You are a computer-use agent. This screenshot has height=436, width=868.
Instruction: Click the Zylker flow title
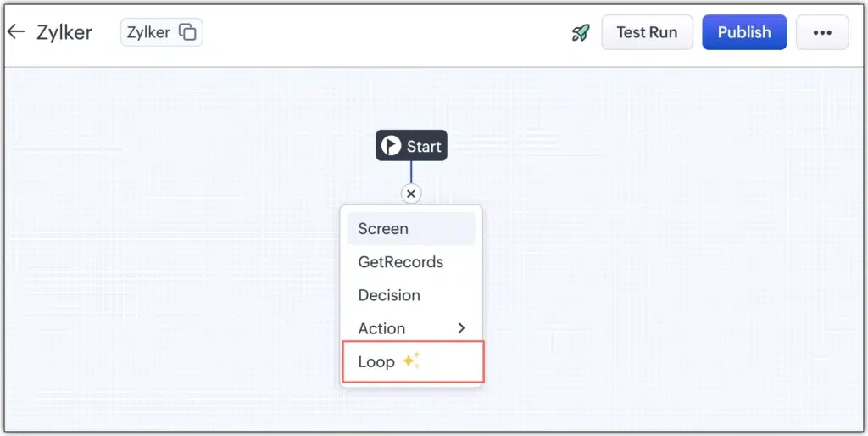tap(64, 32)
